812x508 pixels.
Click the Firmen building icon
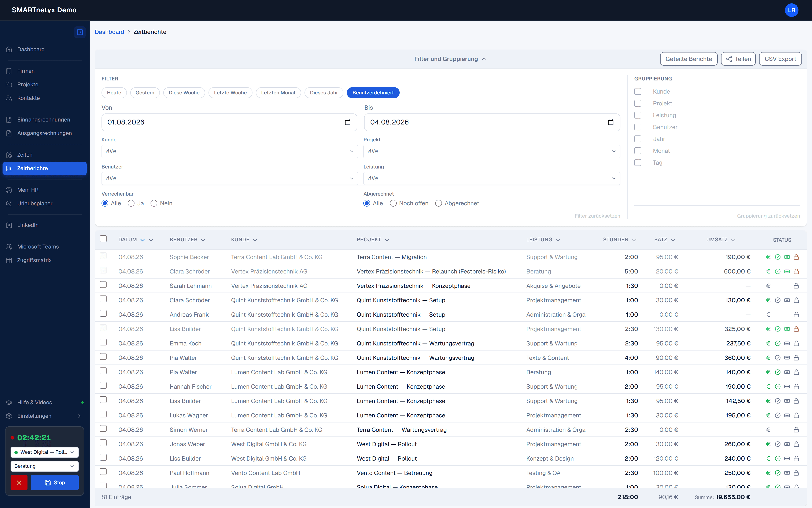point(9,71)
